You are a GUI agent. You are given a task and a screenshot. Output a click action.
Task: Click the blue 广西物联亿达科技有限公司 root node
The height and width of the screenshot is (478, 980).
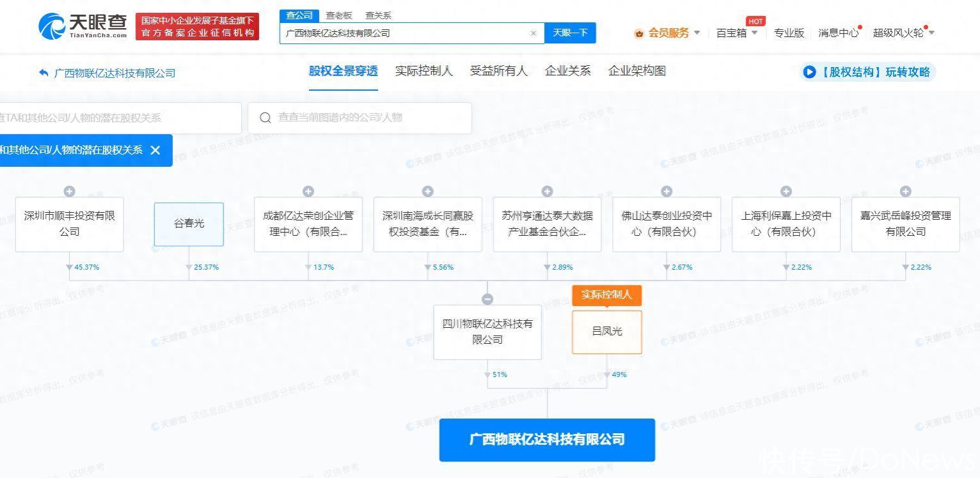[547, 440]
